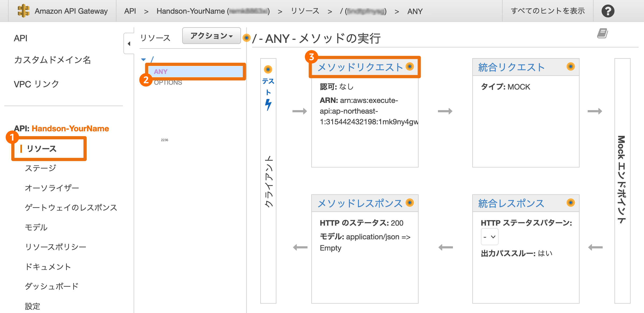Screen dimensions: 644x313
Task: Click the lightning bolt test icon
Action: click(268, 105)
